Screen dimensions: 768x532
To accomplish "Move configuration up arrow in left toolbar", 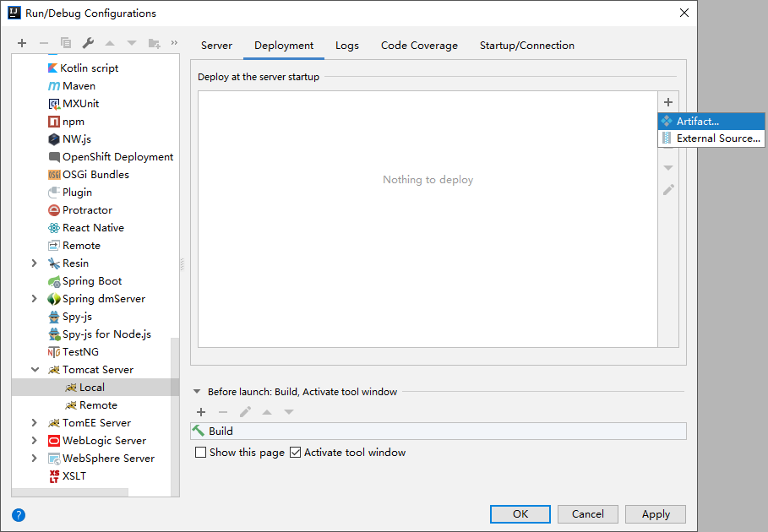I will coord(110,43).
